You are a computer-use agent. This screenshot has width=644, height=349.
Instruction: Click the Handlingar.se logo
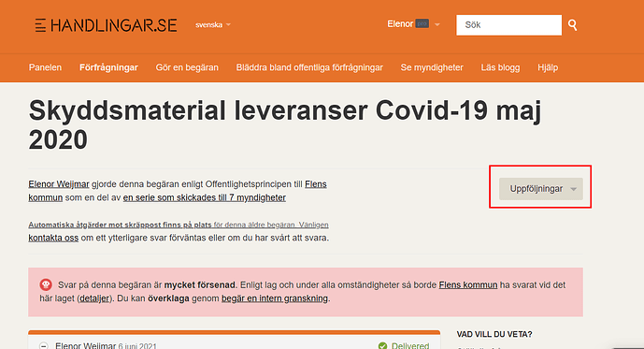(x=106, y=25)
